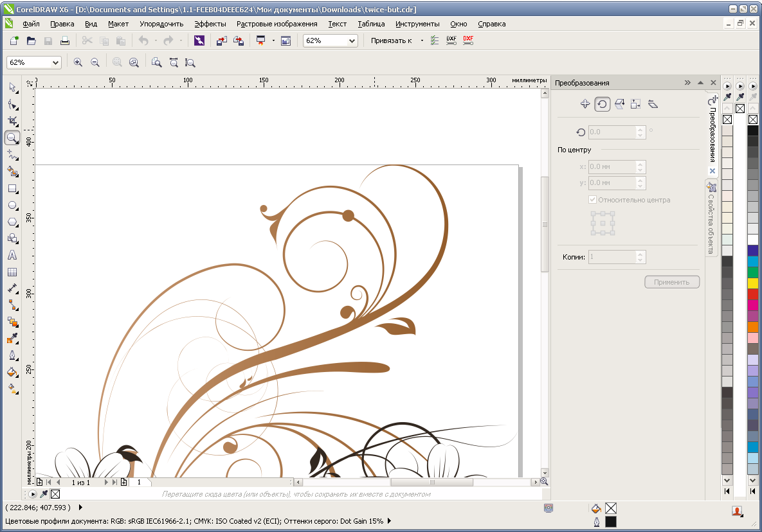Viewport: 762px width, 532px height.
Task: Open the Эффекты menu
Action: [210, 24]
